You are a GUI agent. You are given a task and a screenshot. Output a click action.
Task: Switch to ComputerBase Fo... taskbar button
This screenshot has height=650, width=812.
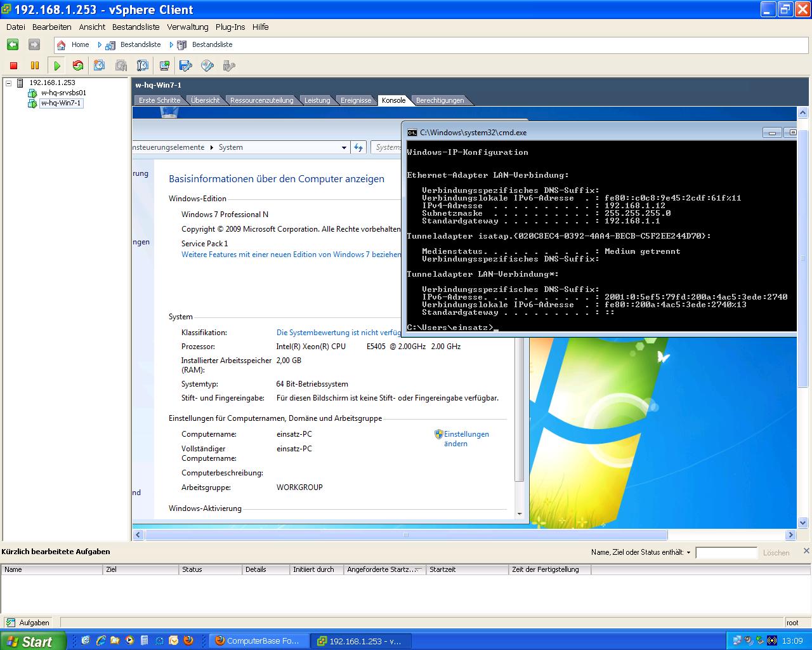[259, 641]
